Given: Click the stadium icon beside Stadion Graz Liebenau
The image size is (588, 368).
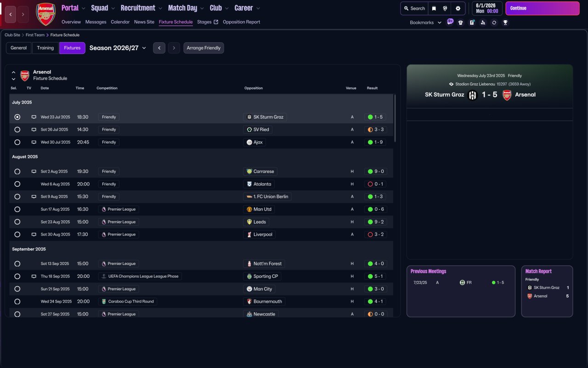Looking at the screenshot, I should click(x=451, y=84).
